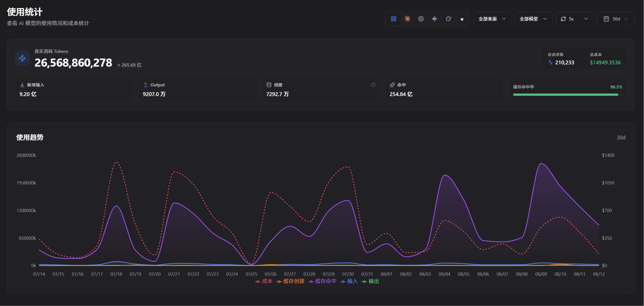Filter by the Gemini sparkle icon
The height and width of the screenshot is (306, 644).
[x=434, y=19]
